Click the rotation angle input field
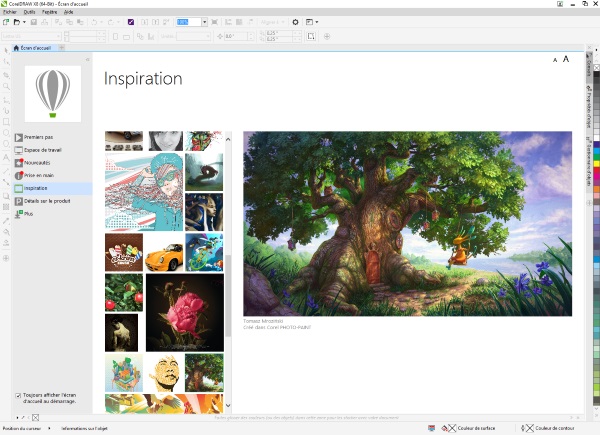This screenshot has width=600, height=435. 236,36
